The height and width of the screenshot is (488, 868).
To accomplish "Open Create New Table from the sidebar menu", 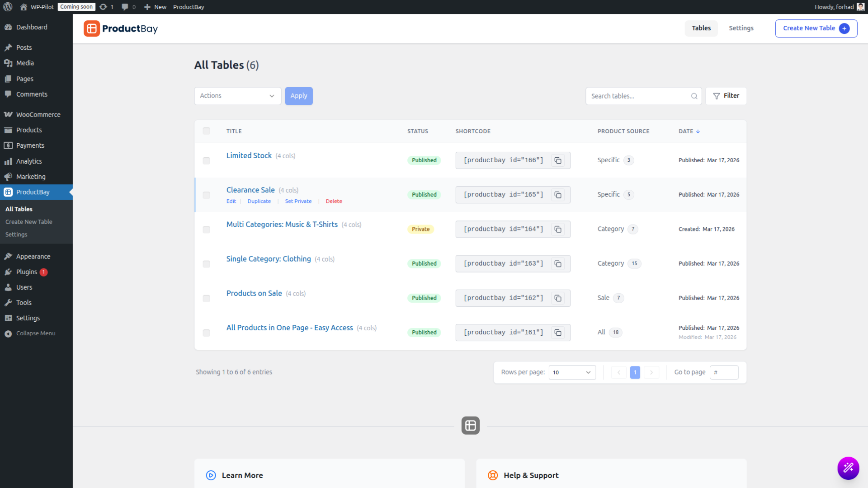I will tap(28, 221).
